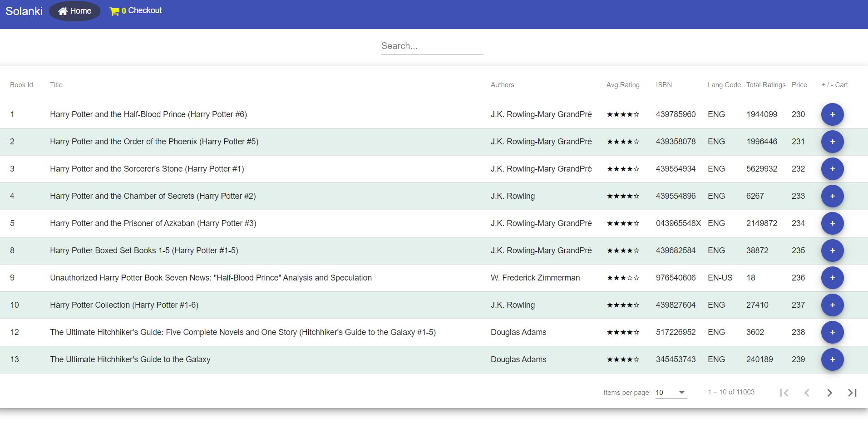
Task: Click price value 230
Action: pyautogui.click(x=798, y=114)
